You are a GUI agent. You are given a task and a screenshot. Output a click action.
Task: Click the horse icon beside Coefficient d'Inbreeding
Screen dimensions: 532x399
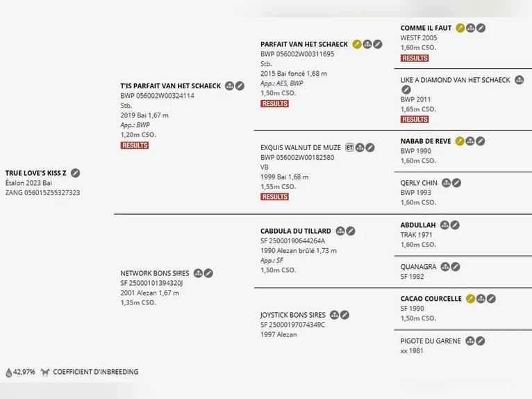pos(45,372)
